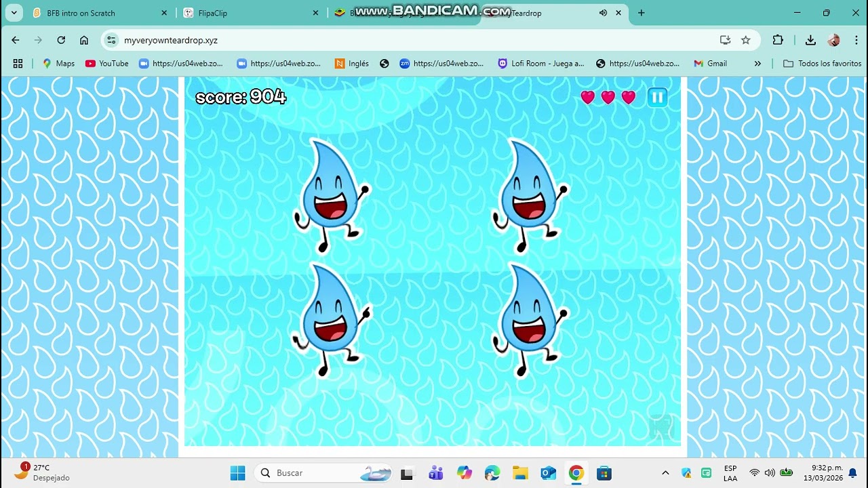Close the BFB intro on Scratch tab
This screenshot has height=488, width=868.
(164, 13)
